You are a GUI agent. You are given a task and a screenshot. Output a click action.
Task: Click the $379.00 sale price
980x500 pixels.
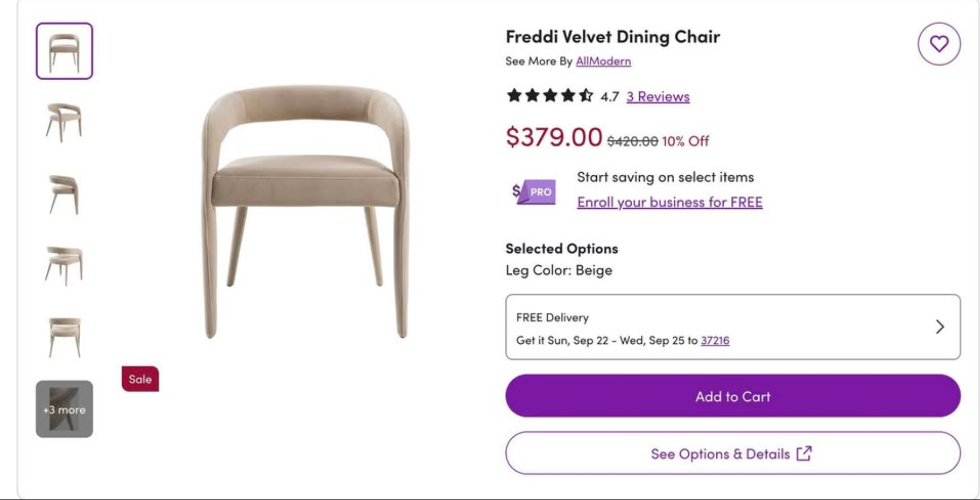(554, 136)
